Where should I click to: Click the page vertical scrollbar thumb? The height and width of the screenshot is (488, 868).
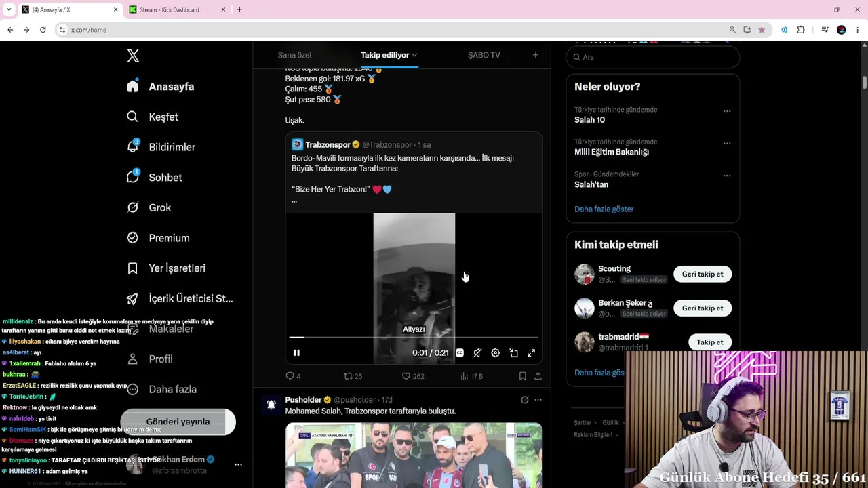tap(864, 82)
